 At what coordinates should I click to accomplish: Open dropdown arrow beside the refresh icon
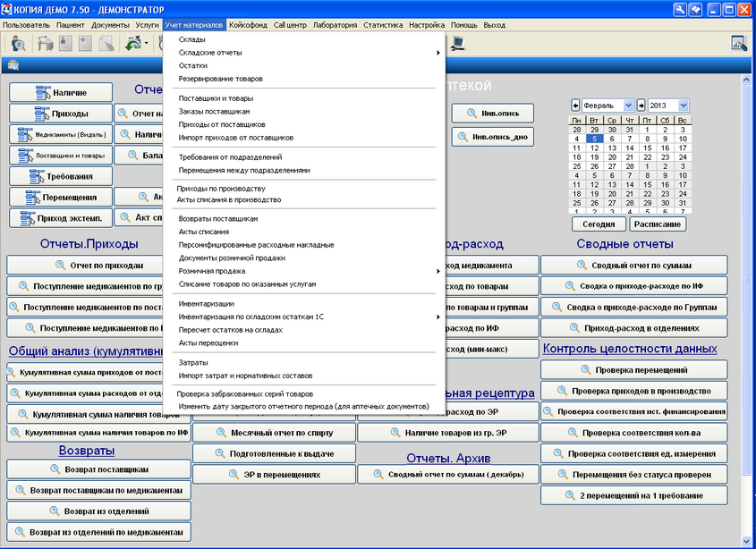coord(146,44)
